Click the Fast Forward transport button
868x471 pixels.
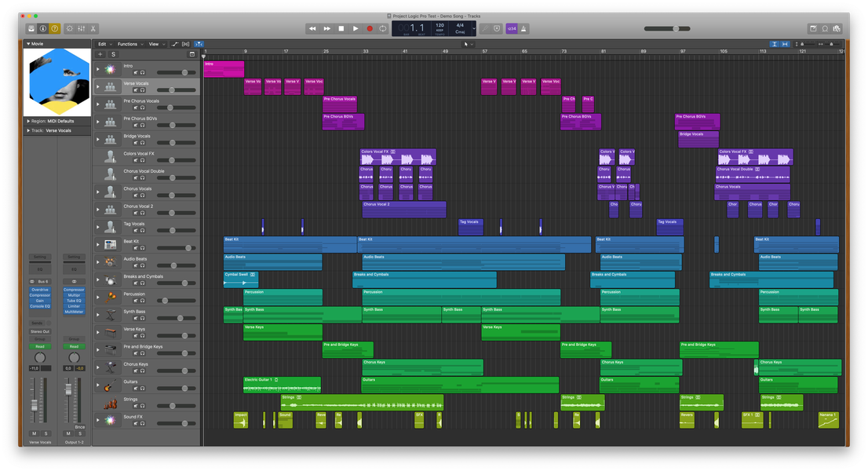[326, 28]
